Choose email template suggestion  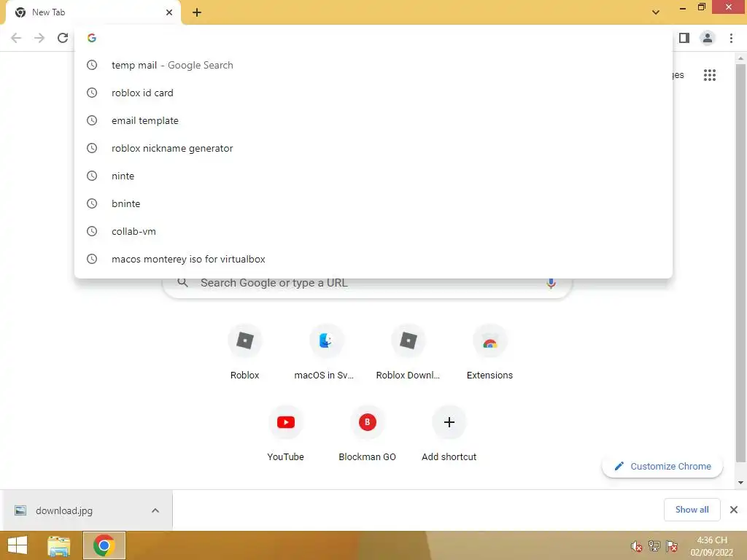[x=373, y=120]
